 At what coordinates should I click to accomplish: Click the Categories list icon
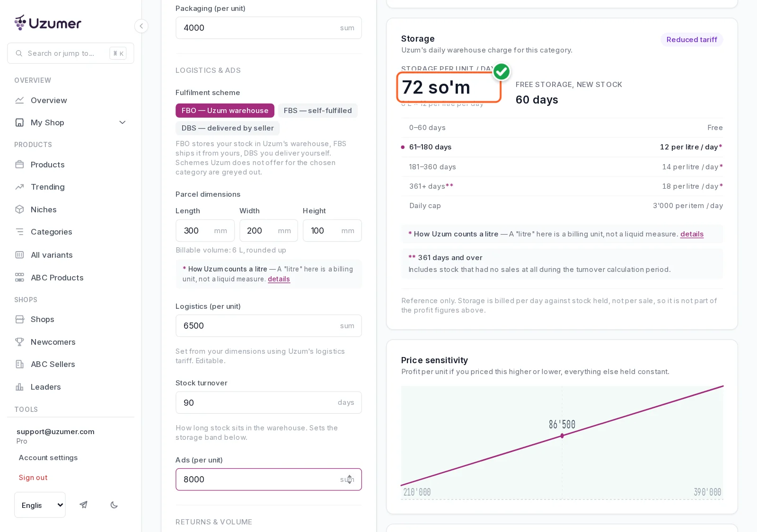(x=19, y=232)
